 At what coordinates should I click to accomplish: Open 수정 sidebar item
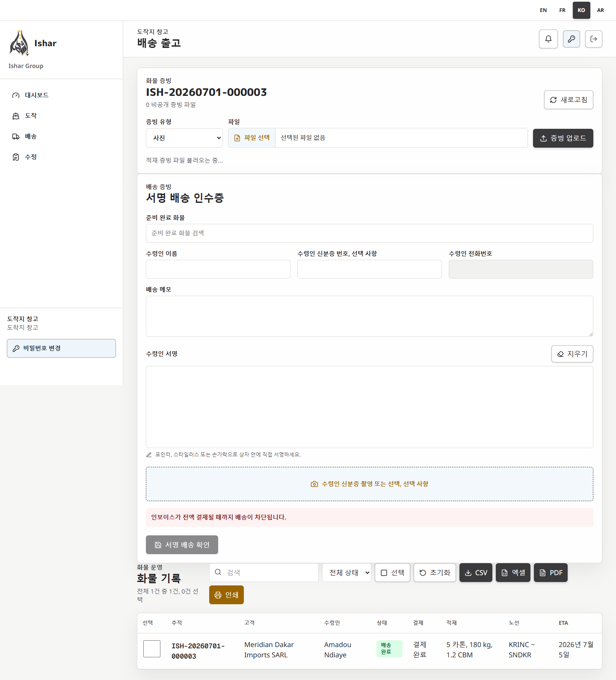click(61, 157)
